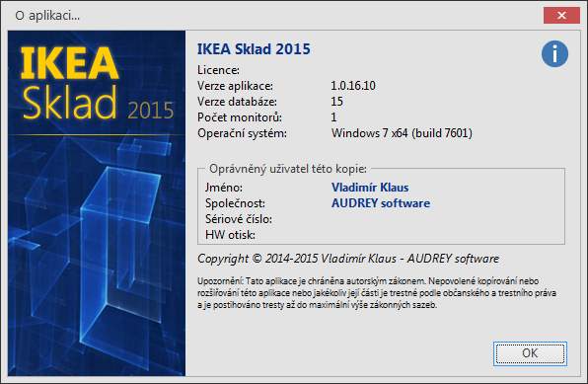Click the OK button
The width and height of the screenshot is (588, 384).
(x=530, y=353)
